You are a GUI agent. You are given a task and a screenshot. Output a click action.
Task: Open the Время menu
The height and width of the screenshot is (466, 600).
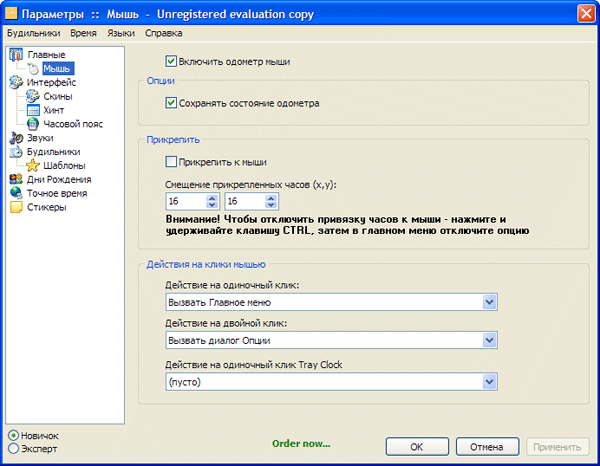pyautogui.click(x=83, y=33)
